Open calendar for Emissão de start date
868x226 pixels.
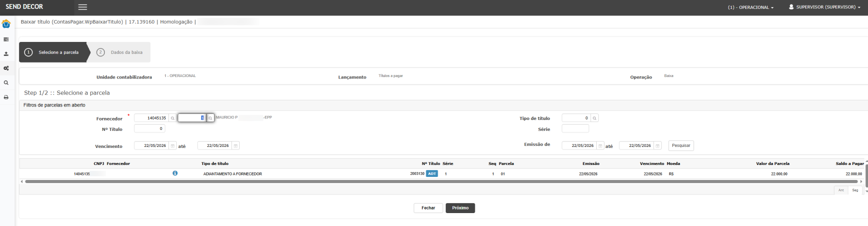click(x=600, y=146)
